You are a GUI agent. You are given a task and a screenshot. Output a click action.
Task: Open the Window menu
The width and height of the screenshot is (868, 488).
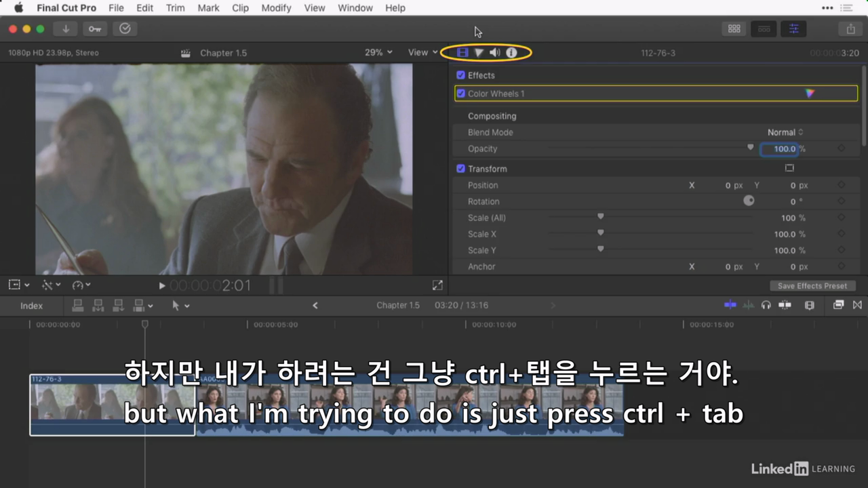tap(355, 8)
